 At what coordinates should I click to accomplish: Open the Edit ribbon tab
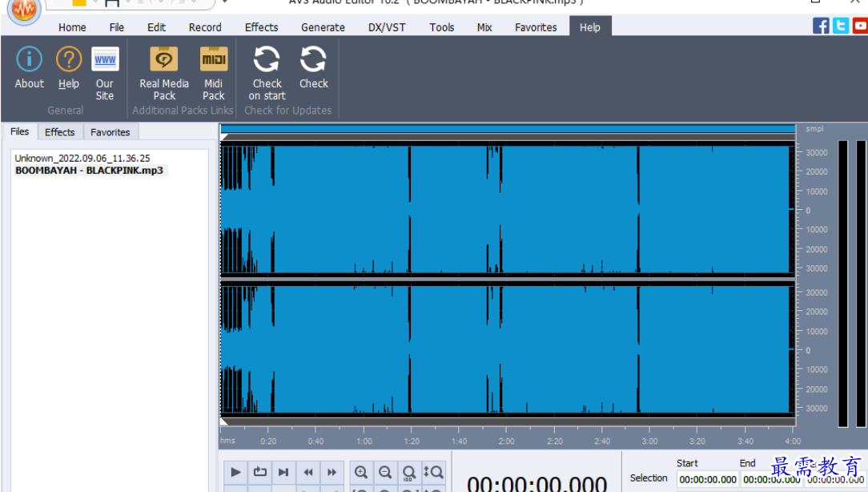pos(156,27)
